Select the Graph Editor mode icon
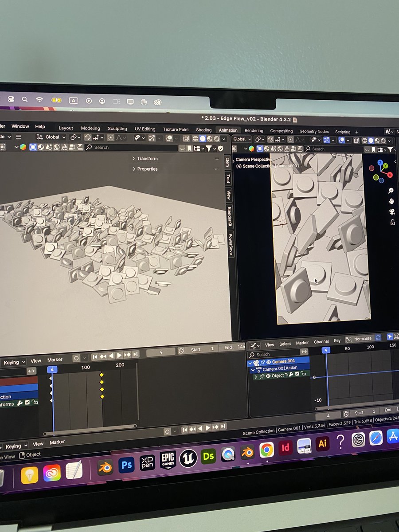This screenshot has width=399, height=532. (254, 344)
